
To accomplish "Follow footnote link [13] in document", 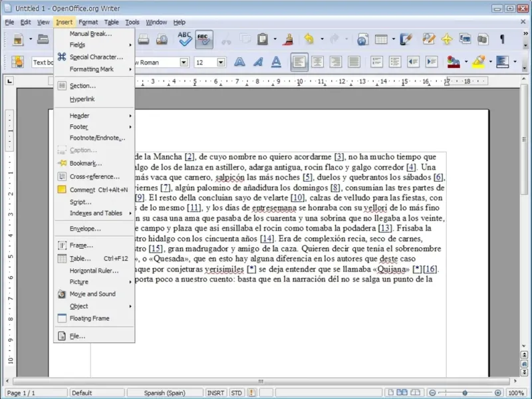I will (x=385, y=228).
